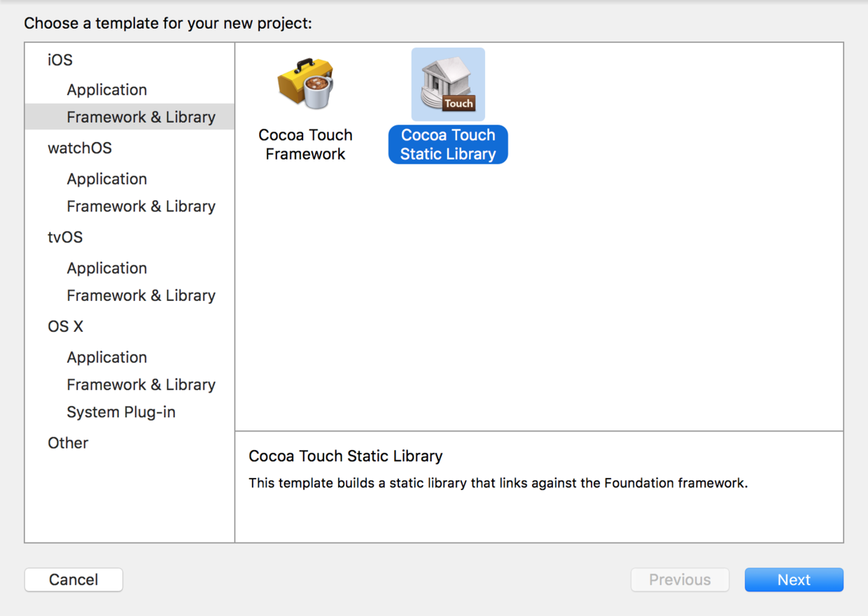Select Framework & Library under iOS

tap(129, 117)
